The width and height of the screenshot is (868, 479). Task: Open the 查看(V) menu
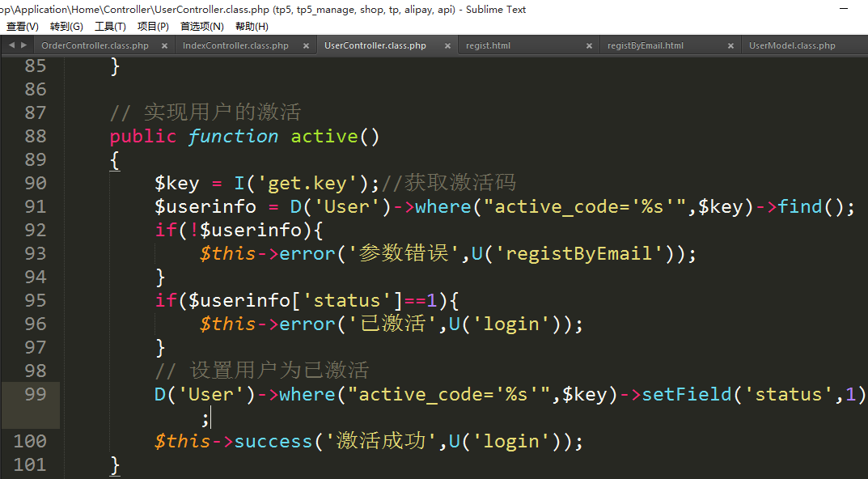(22, 27)
